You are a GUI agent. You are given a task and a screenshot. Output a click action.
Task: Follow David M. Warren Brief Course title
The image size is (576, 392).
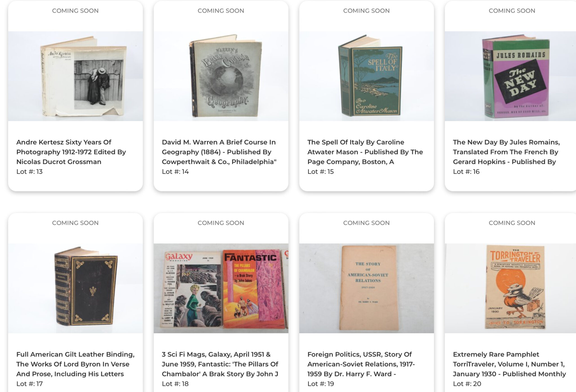pyautogui.click(x=219, y=152)
